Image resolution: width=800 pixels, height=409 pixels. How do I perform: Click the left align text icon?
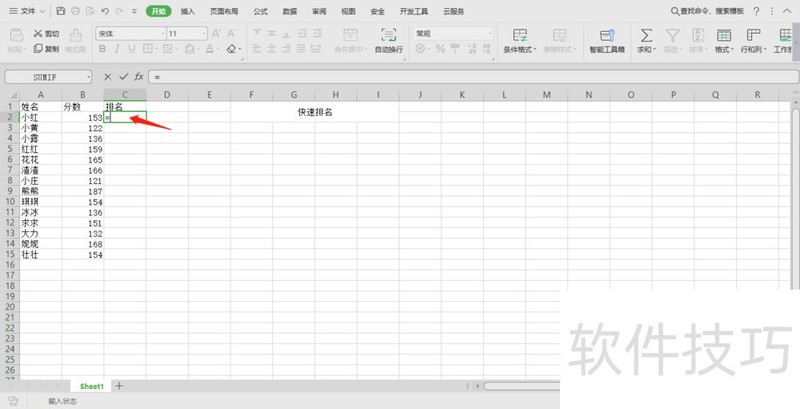point(257,49)
